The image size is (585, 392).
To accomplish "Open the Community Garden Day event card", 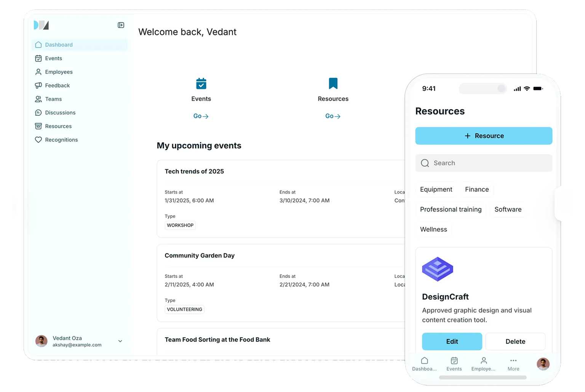I will pos(200,256).
